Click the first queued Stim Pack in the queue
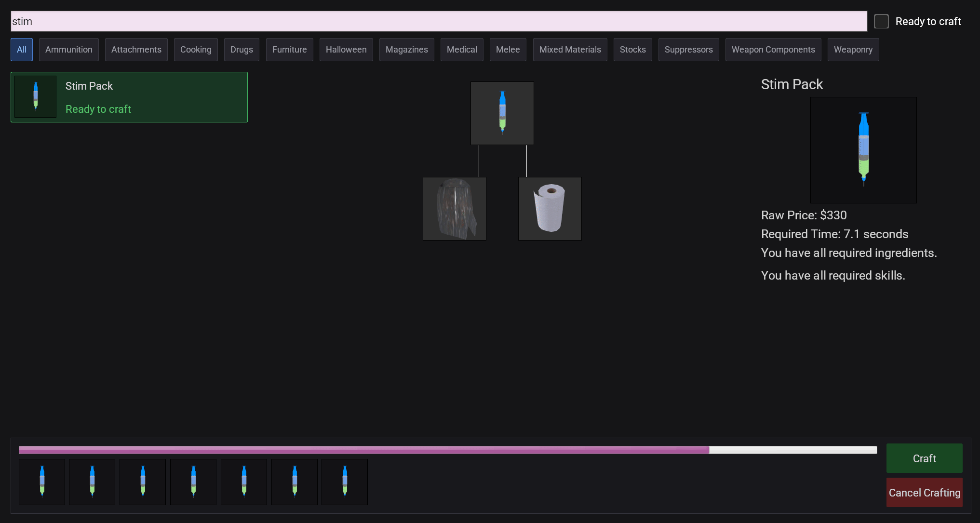Image resolution: width=980 pixels, height=523 pixels. pyautogui.click(x=41, y=482)
